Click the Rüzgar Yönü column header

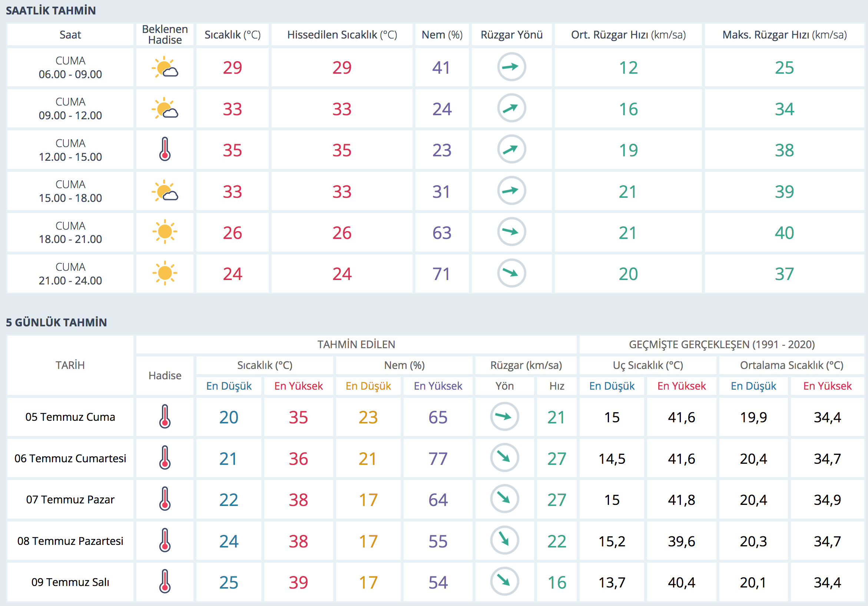pos(511,35)
